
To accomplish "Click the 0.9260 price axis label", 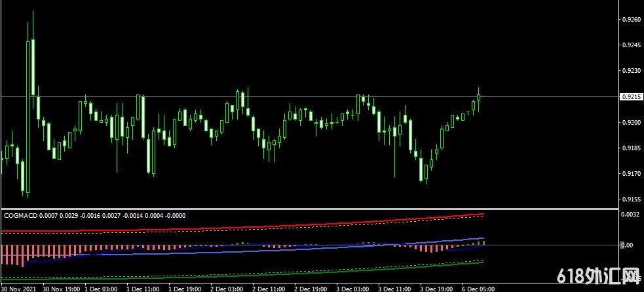I will click(x=632, y=19).
